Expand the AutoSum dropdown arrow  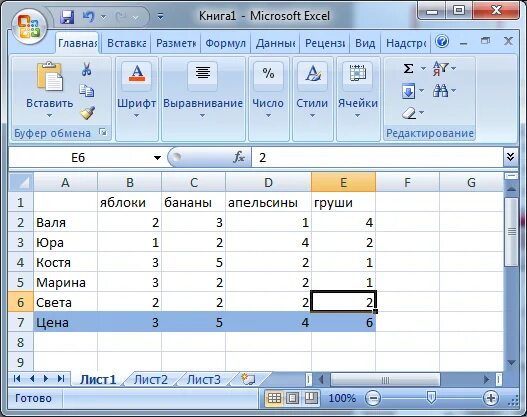coord(423,69)
